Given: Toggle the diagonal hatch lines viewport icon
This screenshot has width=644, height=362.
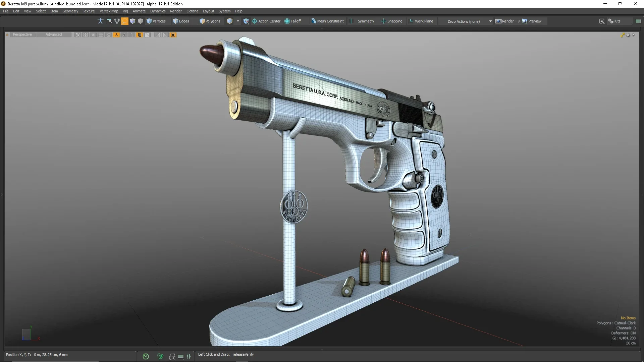Looking at the screenshot, I should [101, 35].
